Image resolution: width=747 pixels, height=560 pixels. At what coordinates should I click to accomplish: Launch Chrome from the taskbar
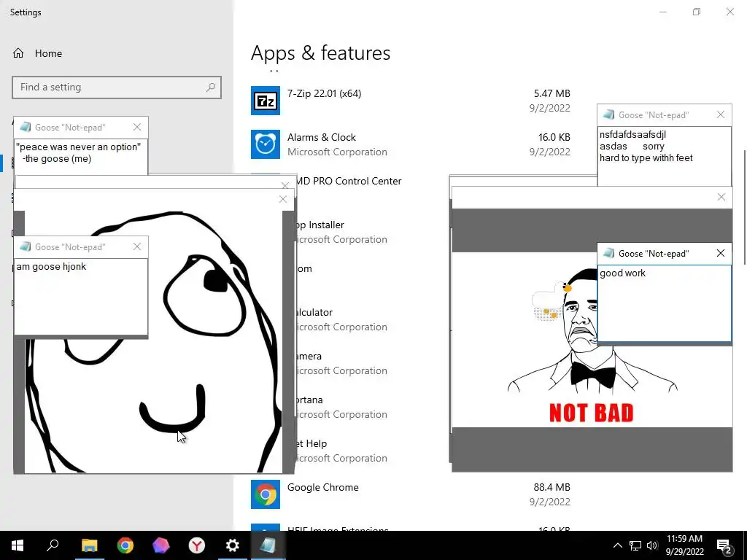coord(125,545)
